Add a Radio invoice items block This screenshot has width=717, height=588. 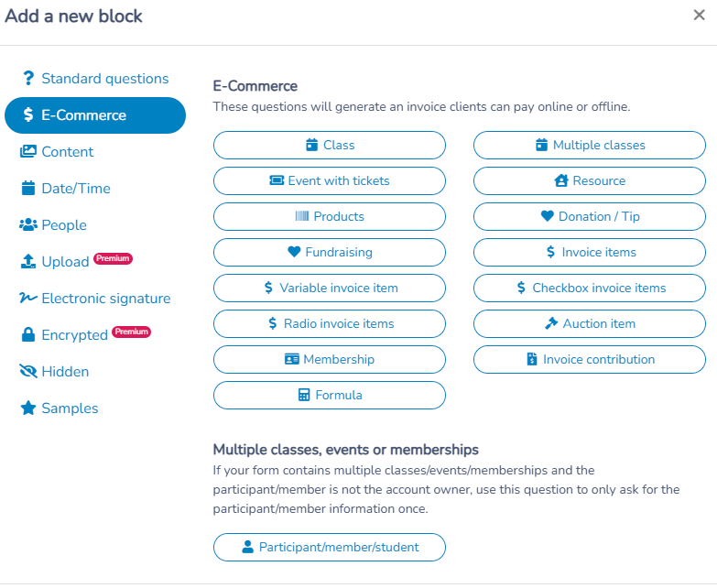coord(330,323)
